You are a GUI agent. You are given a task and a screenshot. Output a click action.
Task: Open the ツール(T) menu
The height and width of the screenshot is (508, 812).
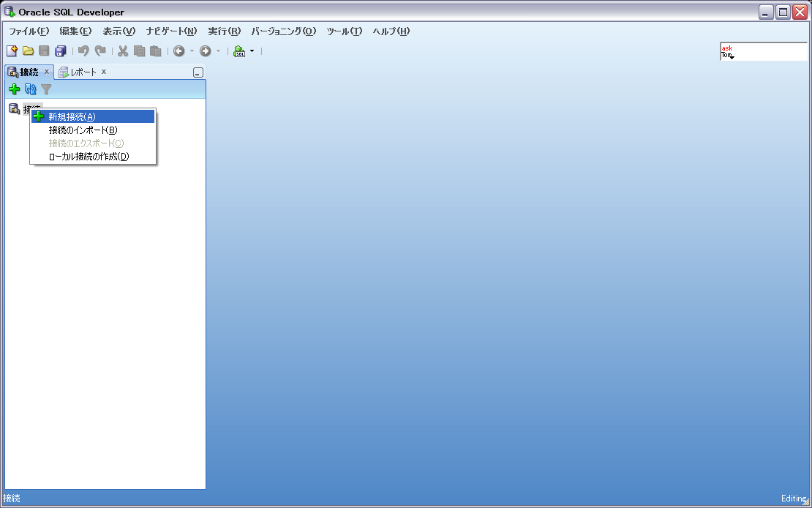(345, 31)
